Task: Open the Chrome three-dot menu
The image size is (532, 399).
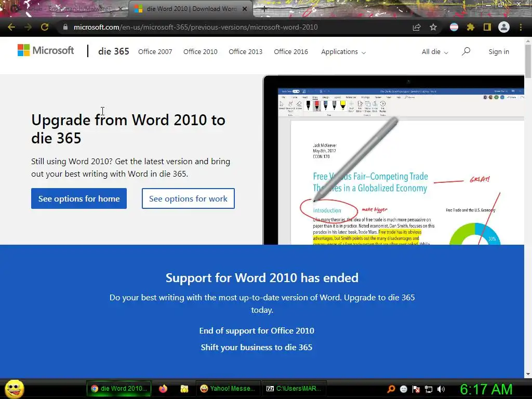Action: coord(521,27)
